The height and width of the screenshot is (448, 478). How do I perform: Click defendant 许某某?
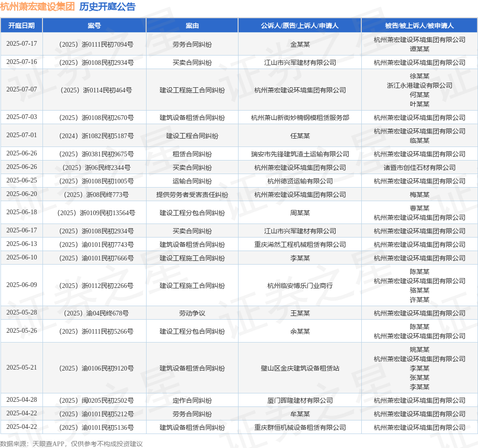coord(420,300)
